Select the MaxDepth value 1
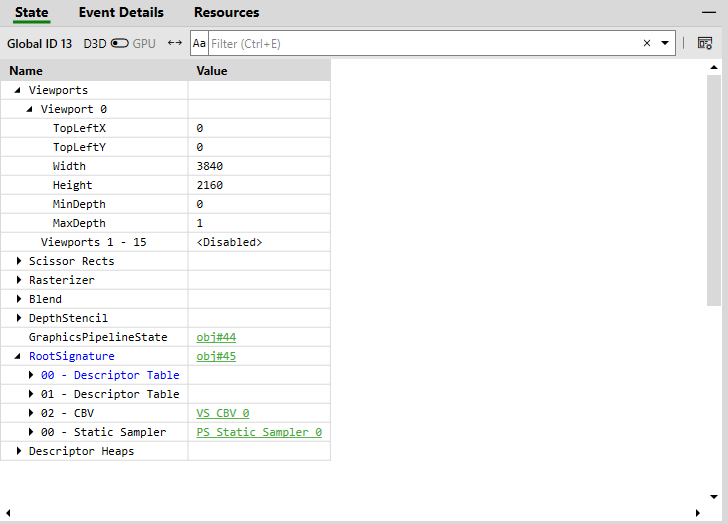 pos(200,223)
